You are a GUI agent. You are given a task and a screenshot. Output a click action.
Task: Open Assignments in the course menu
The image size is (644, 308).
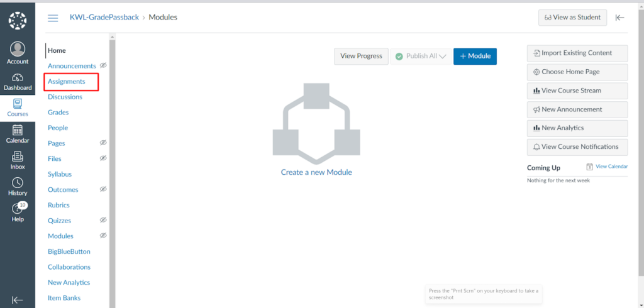click(x=67, y=82)
